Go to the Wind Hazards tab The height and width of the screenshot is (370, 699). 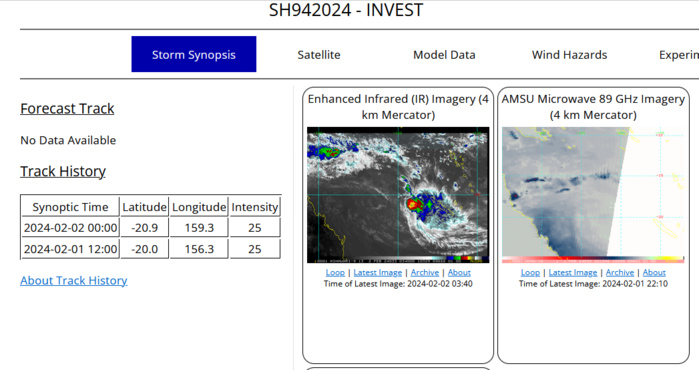[x=569, y=55]
